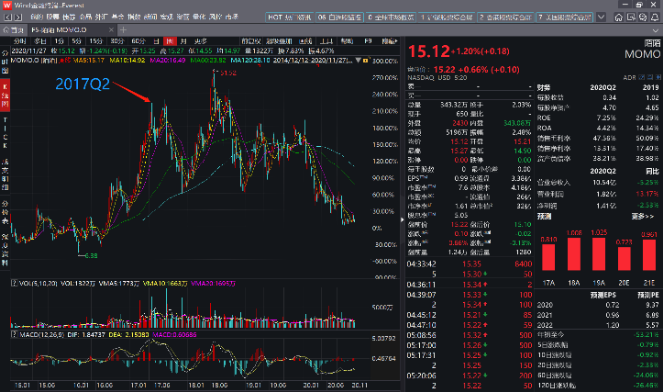Click the 05:08:56 trade row
This screenshot has height=392, width=664.
tap(469, 335)
